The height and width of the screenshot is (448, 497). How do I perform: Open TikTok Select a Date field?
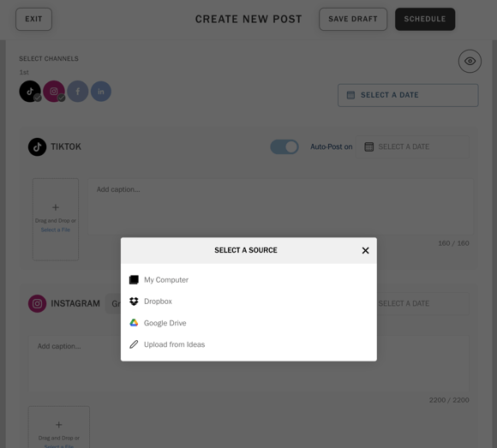click(x=412, y=147)
